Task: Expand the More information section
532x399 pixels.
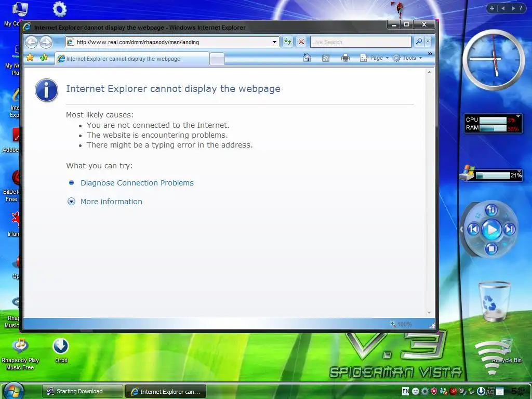Action: (x=71, y=202)
